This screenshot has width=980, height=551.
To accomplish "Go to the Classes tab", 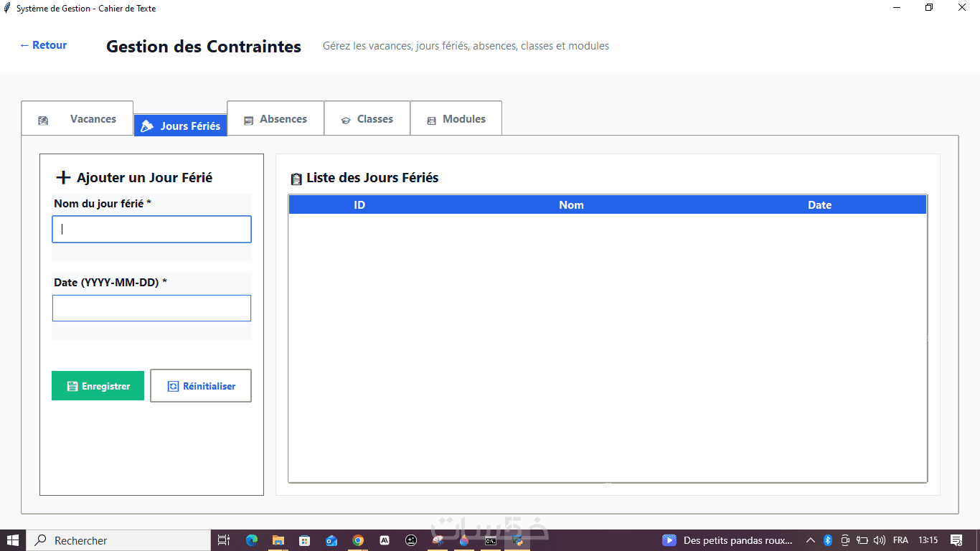I will [x=367, y=118].
